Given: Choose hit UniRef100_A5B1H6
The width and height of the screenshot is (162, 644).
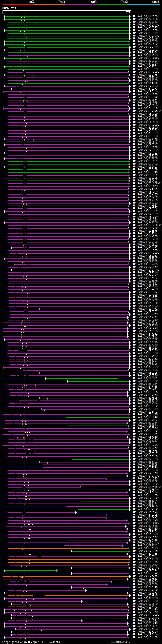Looking at the screenshot, I should pos(145,38).
